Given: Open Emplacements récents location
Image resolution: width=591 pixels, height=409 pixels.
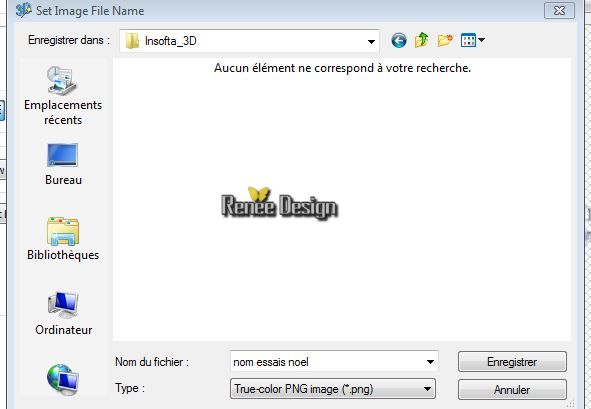Looking at the screenshot, I should [x=63, y=96].
